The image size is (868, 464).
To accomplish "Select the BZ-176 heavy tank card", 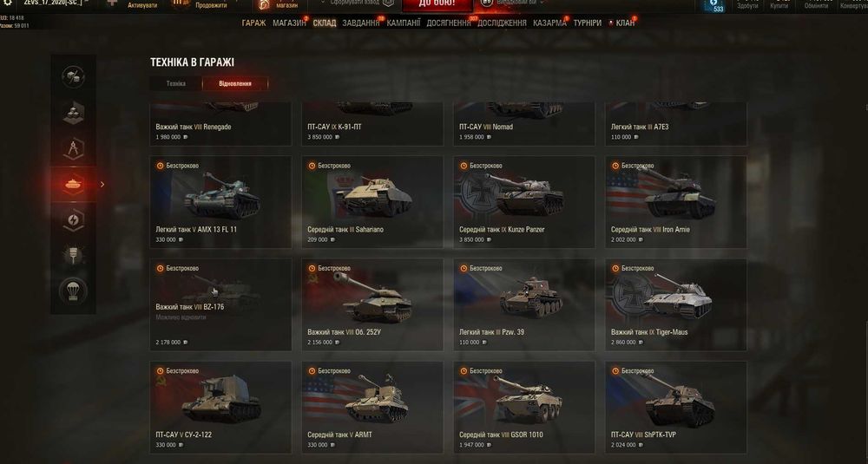I will tap(220, 304).
